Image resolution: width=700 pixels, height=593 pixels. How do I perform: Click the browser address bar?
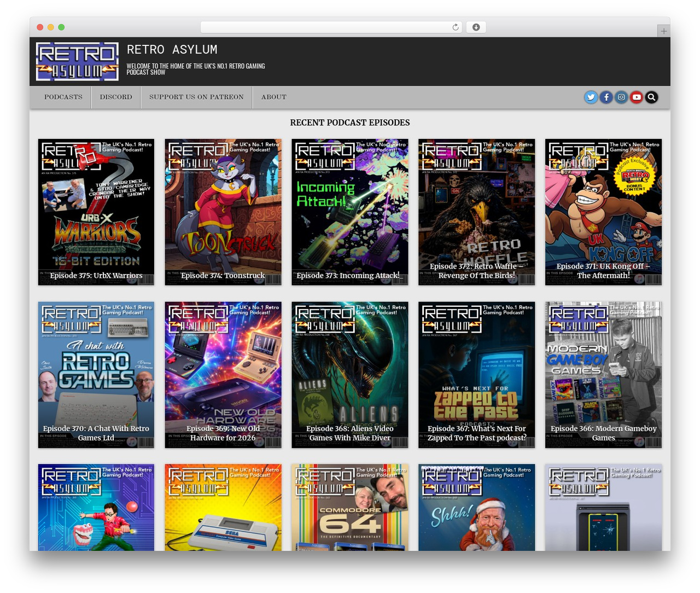point(331,27)
